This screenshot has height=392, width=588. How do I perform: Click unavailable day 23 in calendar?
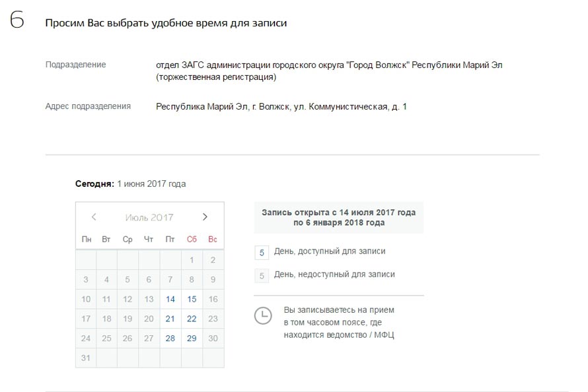[213, 319]
